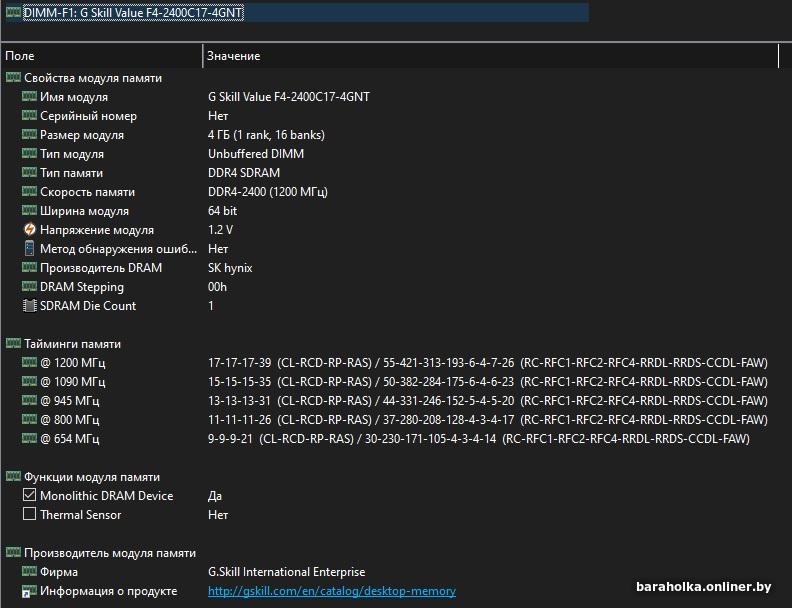792x608 pixels.
Task: Select the 11-11-11-26 timings value
Action: pyautogui.click(x=487, y=420)
